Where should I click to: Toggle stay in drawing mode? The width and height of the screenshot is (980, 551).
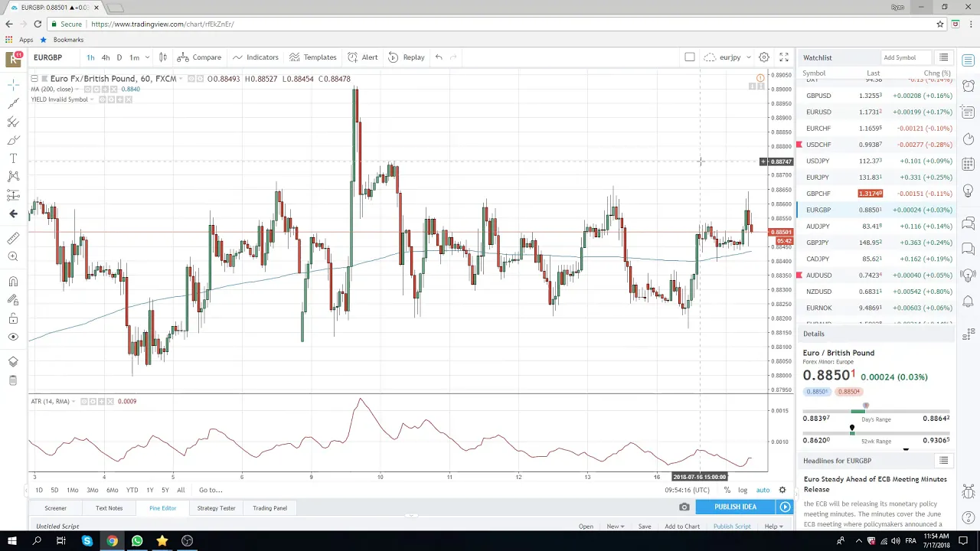(x=13, y=300)
